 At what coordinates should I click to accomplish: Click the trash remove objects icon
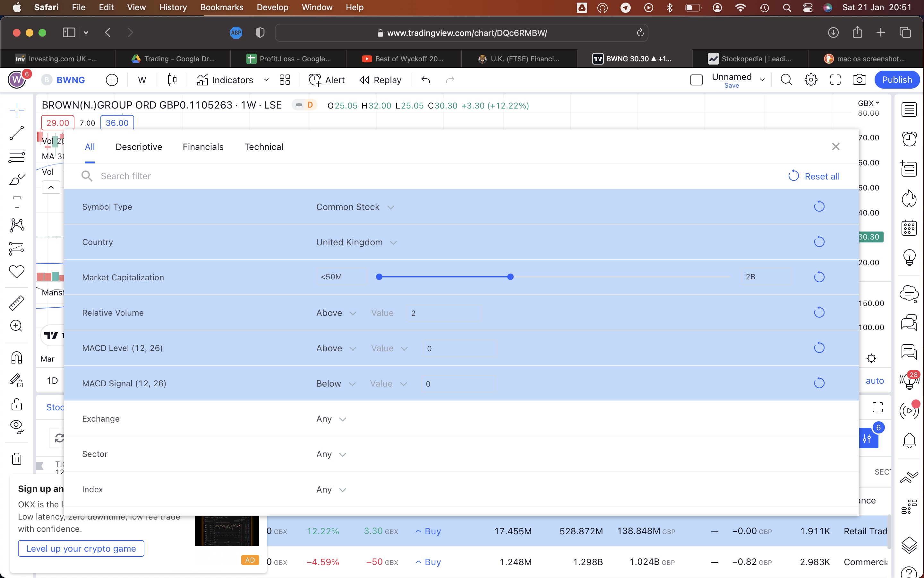pos(17,458)
